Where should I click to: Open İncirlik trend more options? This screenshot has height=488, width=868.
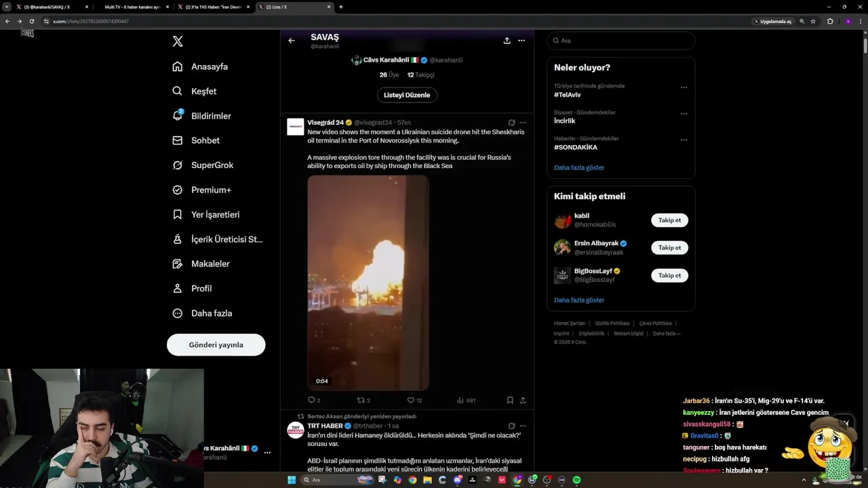click(x=684, y=113)
